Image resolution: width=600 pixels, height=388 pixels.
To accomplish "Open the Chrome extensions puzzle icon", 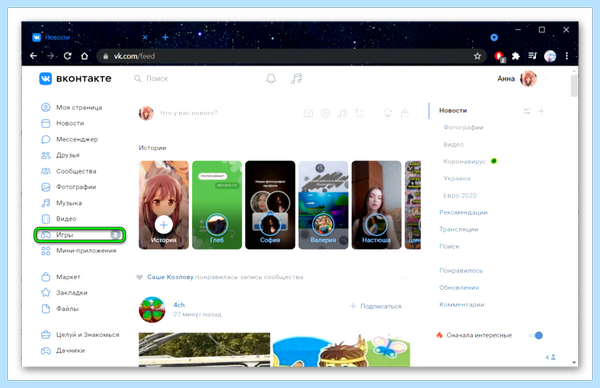I will [x=516, y=56].
